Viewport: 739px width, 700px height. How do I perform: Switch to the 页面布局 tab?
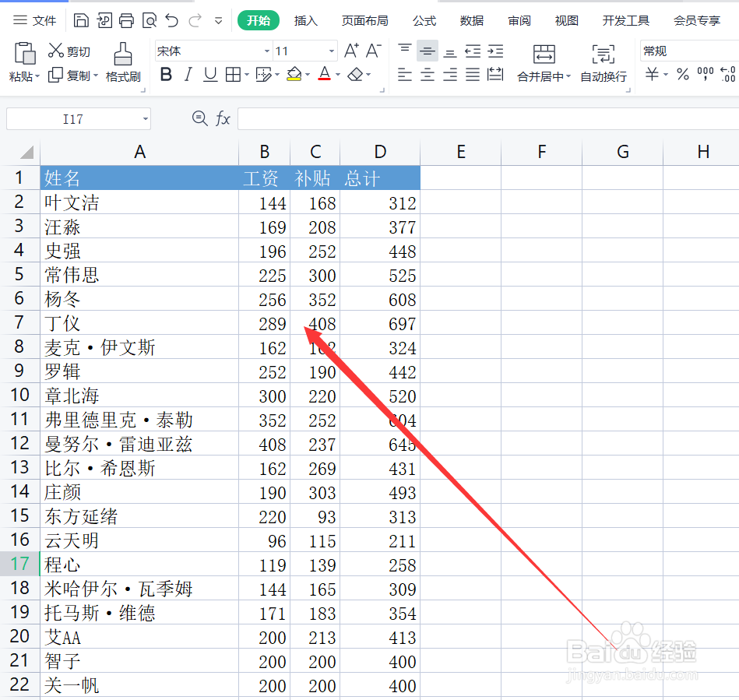(x=364, y=21)
